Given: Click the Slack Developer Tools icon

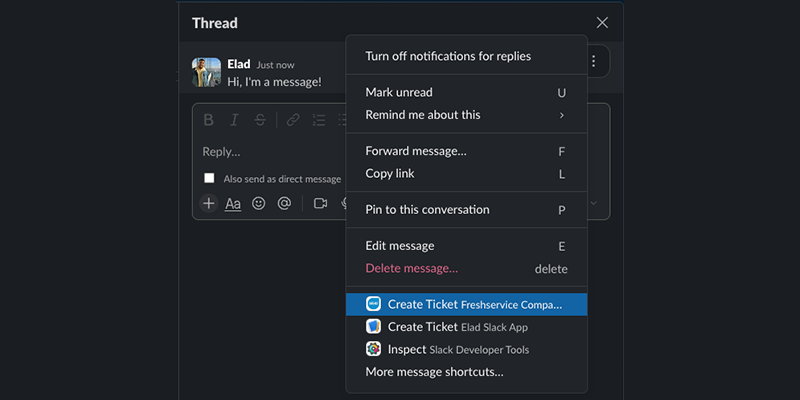Looking at the screenshot, I should point(373,349).
